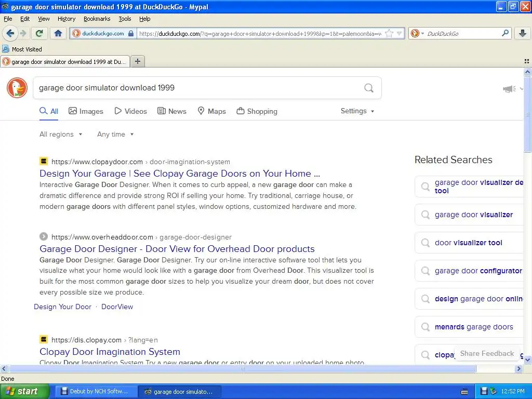Open a new tab with the plus button
Screen dimensions: 532x399
137,61
